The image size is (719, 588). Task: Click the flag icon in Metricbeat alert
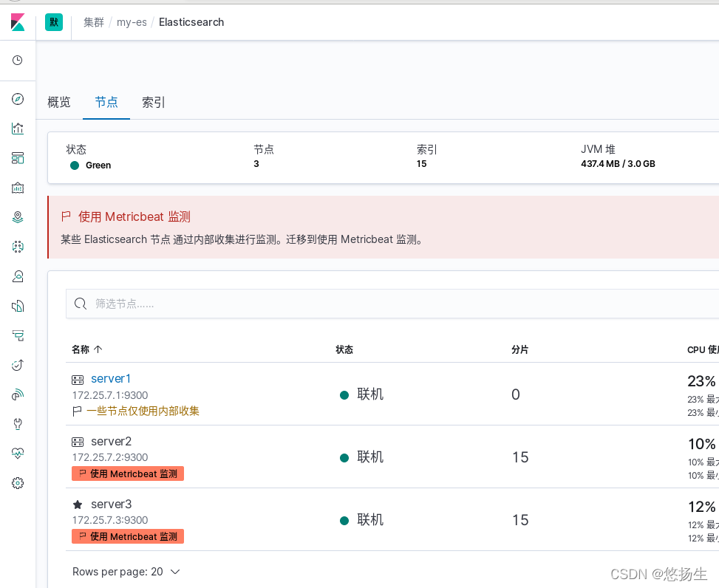[x=66, y=216]
